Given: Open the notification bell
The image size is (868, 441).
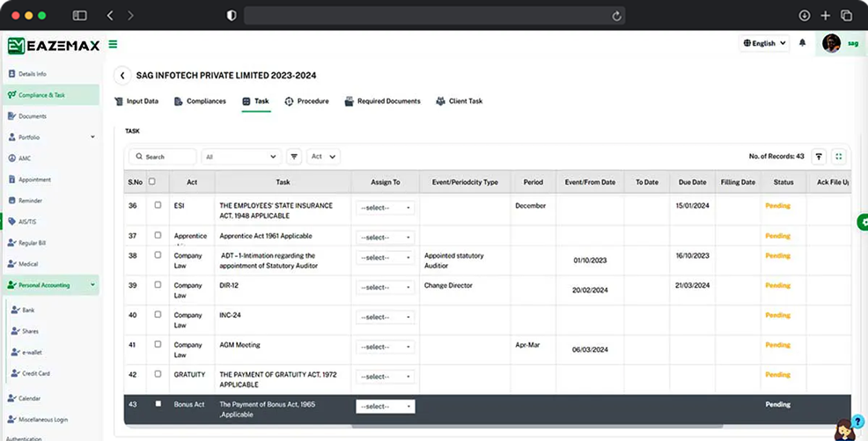Looking at the screenshot, I should (802, 42).
